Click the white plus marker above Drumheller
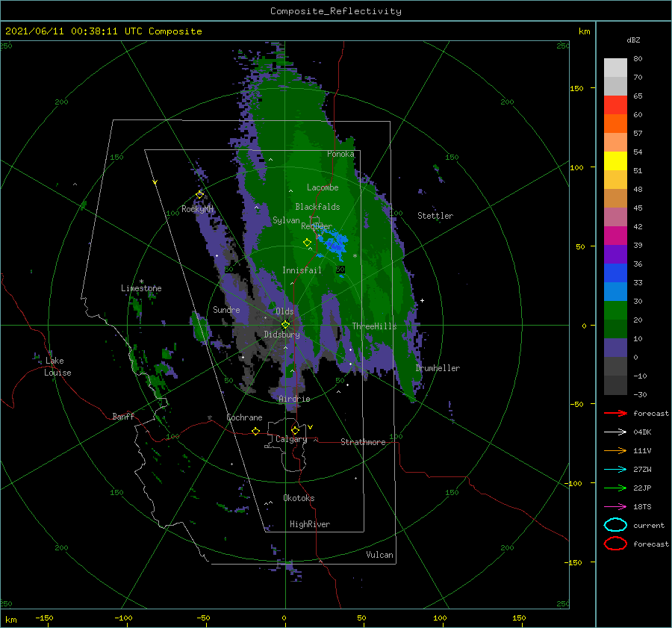 422,300
